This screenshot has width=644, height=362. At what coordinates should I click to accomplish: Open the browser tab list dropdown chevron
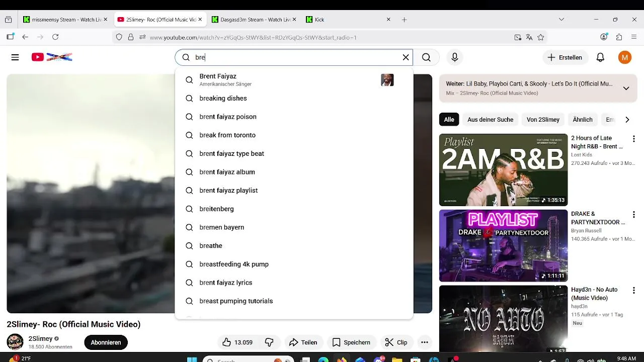tap(561, 20)
